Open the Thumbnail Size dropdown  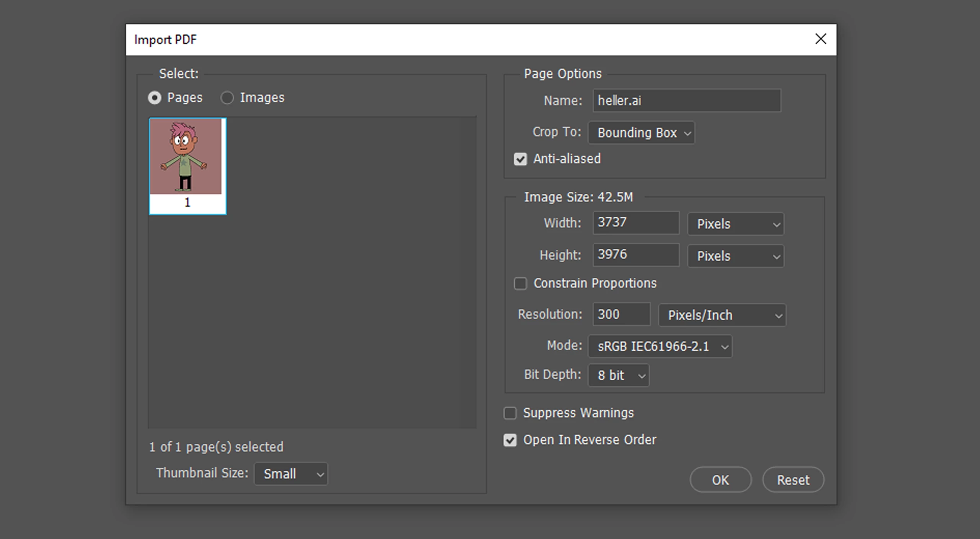click(291, 474)
